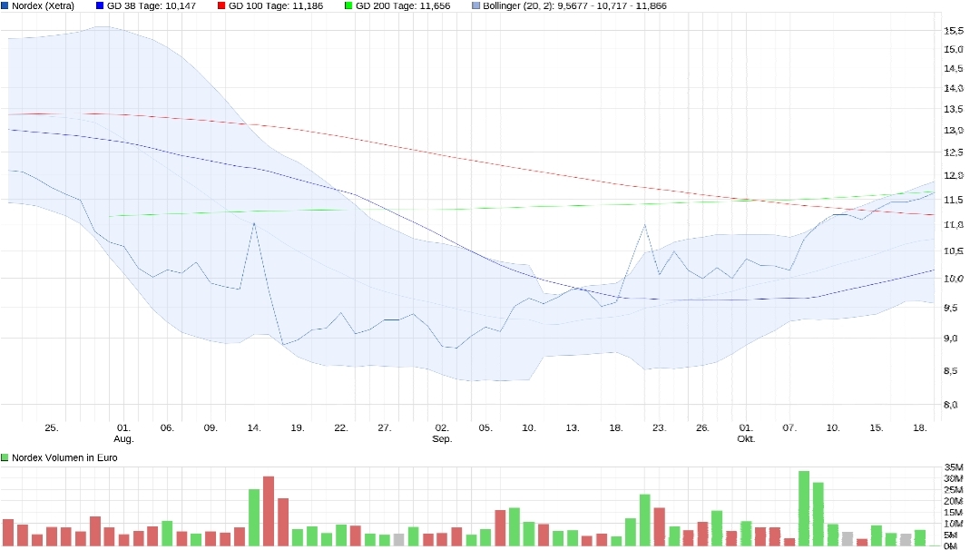The height and width of the screenshot is (550, 980).
Task: Click the '23.' date axis label
Action: pyautogui.click(x=660, y=428)
